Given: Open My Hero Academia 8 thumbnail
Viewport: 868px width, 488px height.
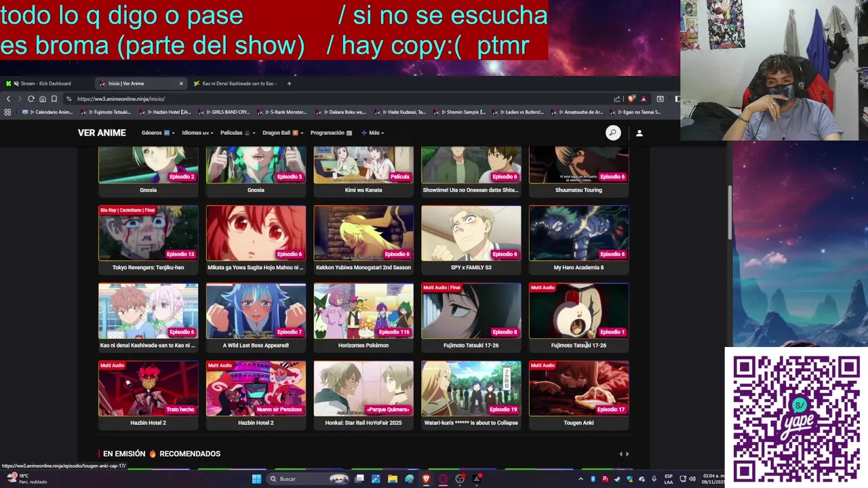Looking at the screenshot, I should pos(579,233).
